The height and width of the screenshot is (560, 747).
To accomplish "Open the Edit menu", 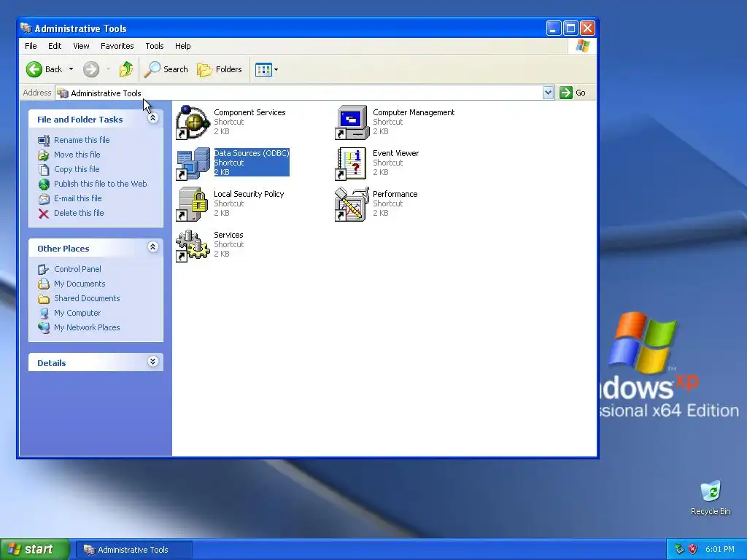I will [x=54, y=46].
